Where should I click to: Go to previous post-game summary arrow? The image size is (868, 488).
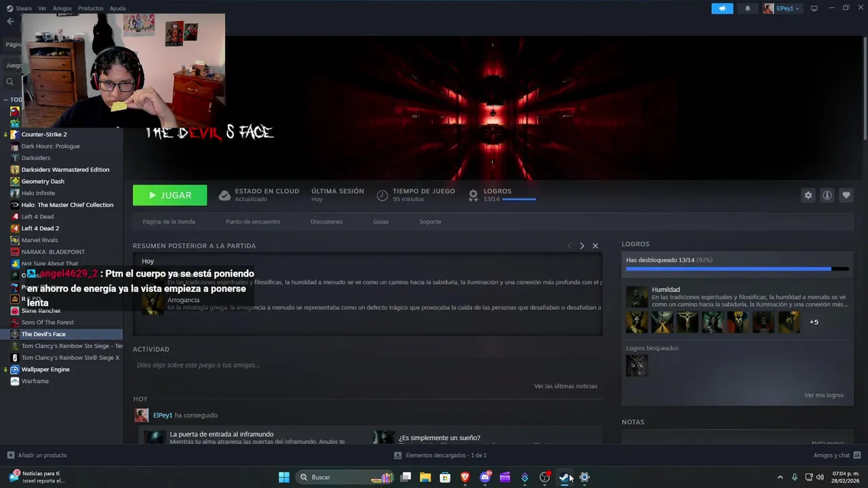coord(569,245)
